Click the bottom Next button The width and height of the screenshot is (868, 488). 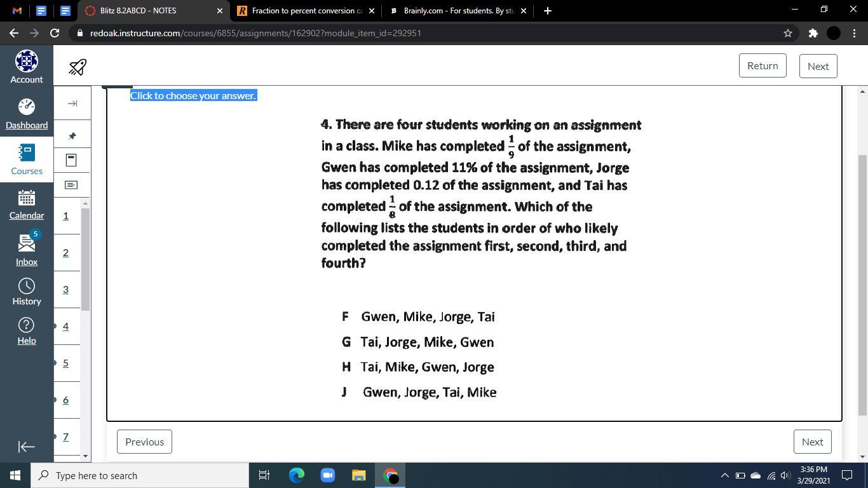coord(812,442)
